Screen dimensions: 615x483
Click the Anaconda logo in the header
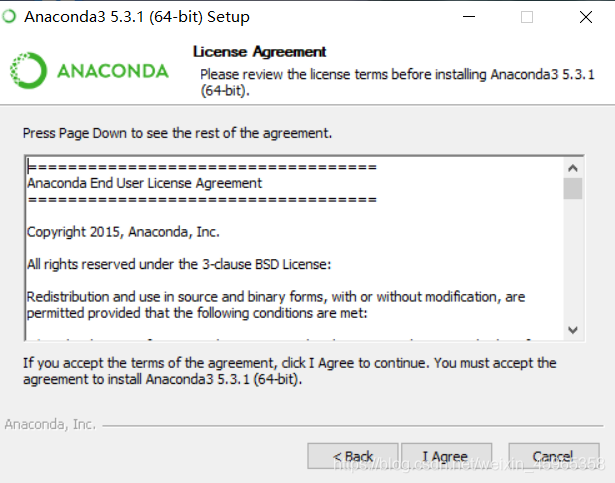89,71
